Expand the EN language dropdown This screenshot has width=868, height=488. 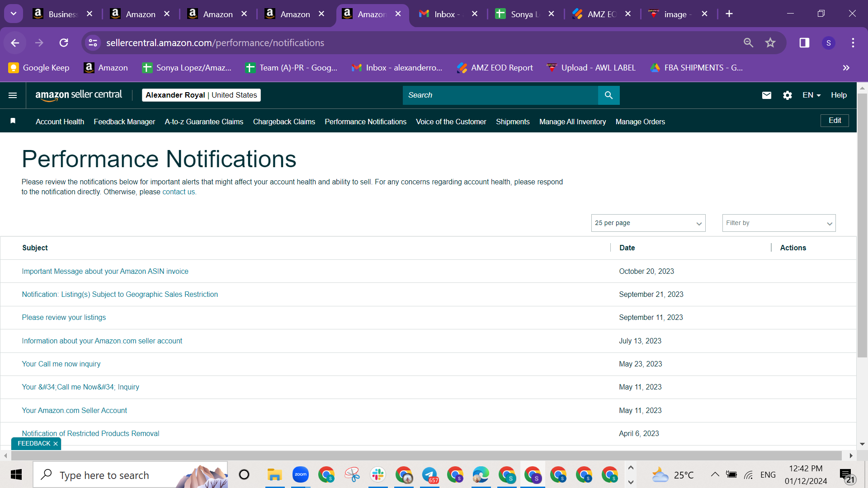[x=811, y=95]
